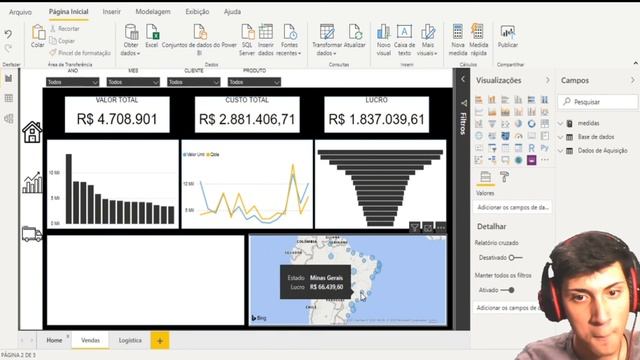
Task: Click the funnel chart focus mode icon
Action: [428, 227]
